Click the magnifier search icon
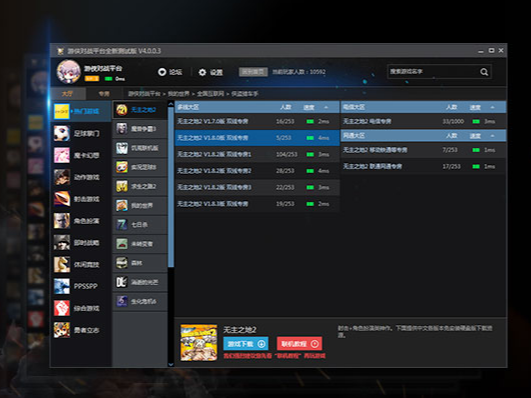Screen dimensions: 531x398 tap(484, 72)
